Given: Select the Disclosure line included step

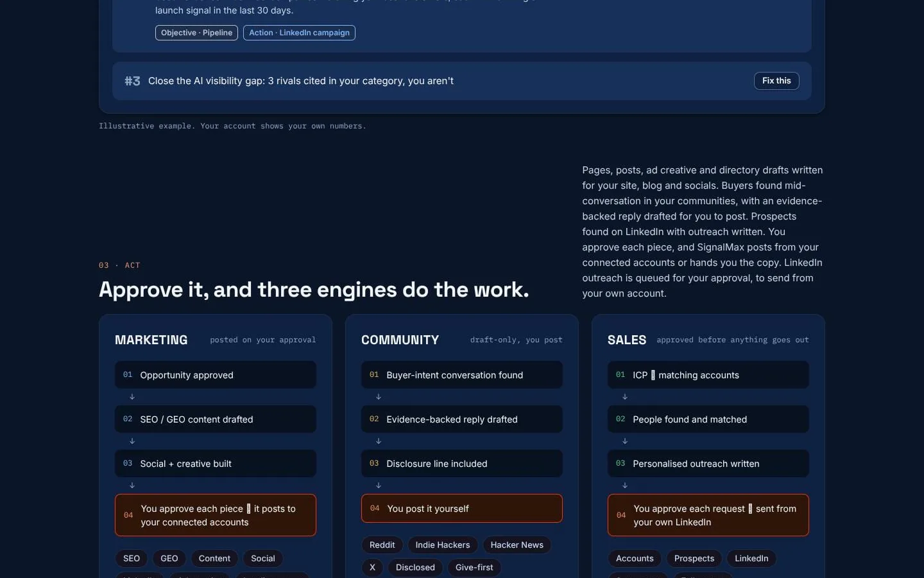Looking at the screenshot, I should 462,464.
